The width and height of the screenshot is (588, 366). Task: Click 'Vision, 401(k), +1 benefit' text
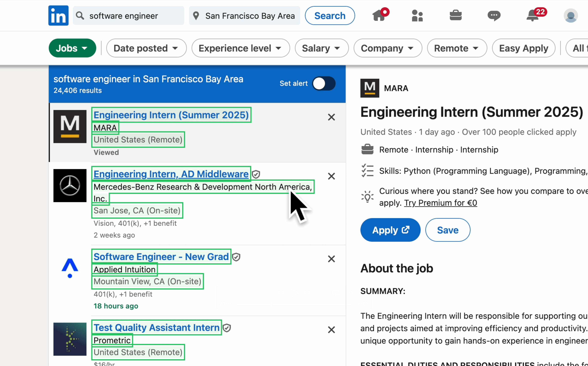[135, 223]
